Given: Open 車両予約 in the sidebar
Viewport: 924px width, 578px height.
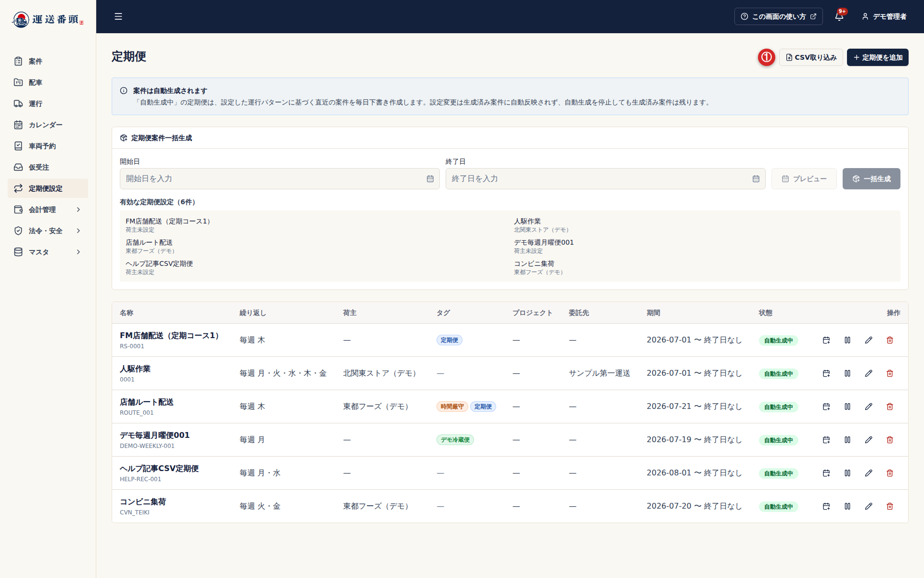Looking at the screenshot, I should (x=48, y=146).
